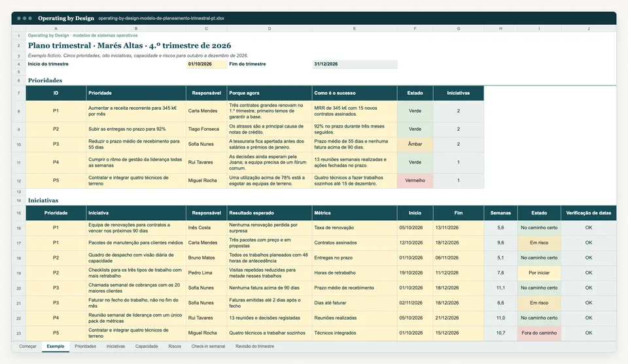Select the 13/11/2026 end date cell
628x364 pixels.
(x=459, y=228)
